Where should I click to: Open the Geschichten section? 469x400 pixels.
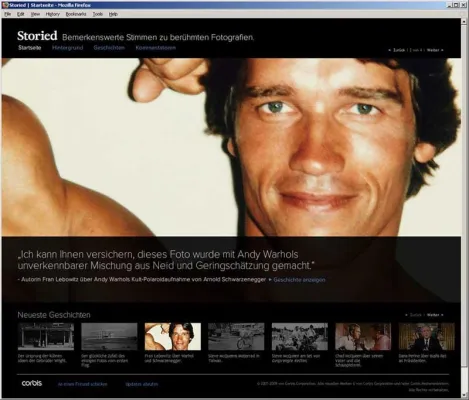click(109, 48)
